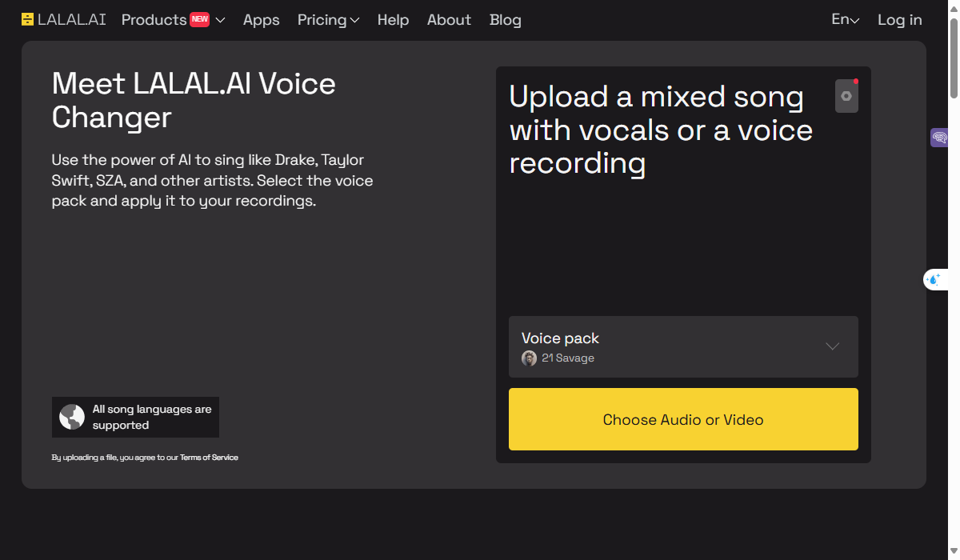Go to the Apps menu item
This screenshot has height=560, width=960.
tap(262, 20)
